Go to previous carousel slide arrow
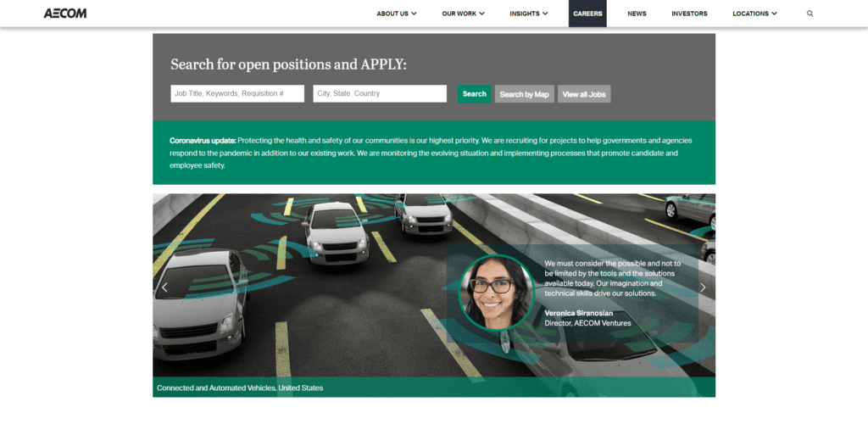 [x=164, y=287]
